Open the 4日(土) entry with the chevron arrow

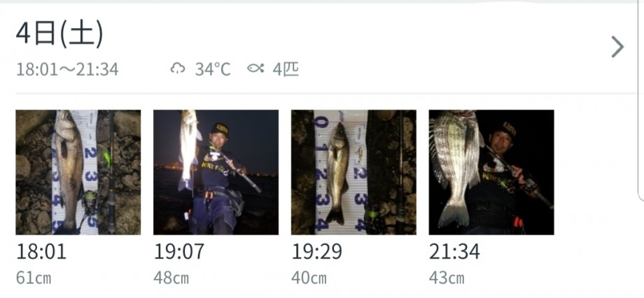(617, 47)
